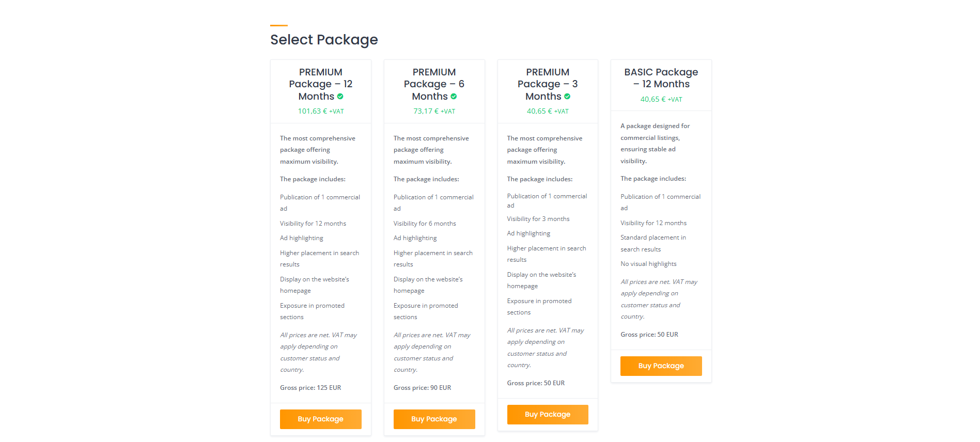The height and width of the screenshot is (442, 980).
Task: Click Visibility for 3 months feature line
Action: (538, 219)
